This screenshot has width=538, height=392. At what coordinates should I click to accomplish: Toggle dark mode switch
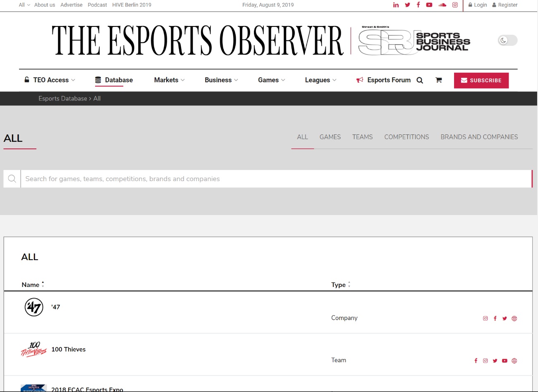pyautogui.click(x=507, y=40)
